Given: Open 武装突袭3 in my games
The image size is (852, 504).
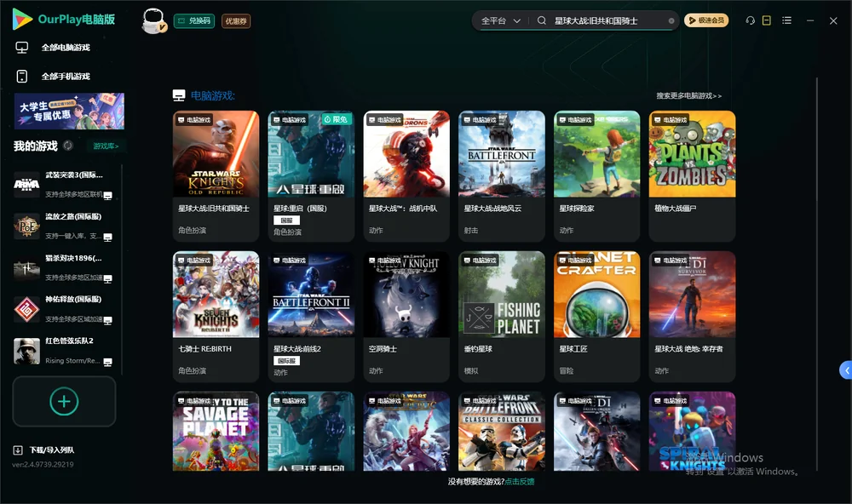Looking at the screenshot, I should 64,185.
